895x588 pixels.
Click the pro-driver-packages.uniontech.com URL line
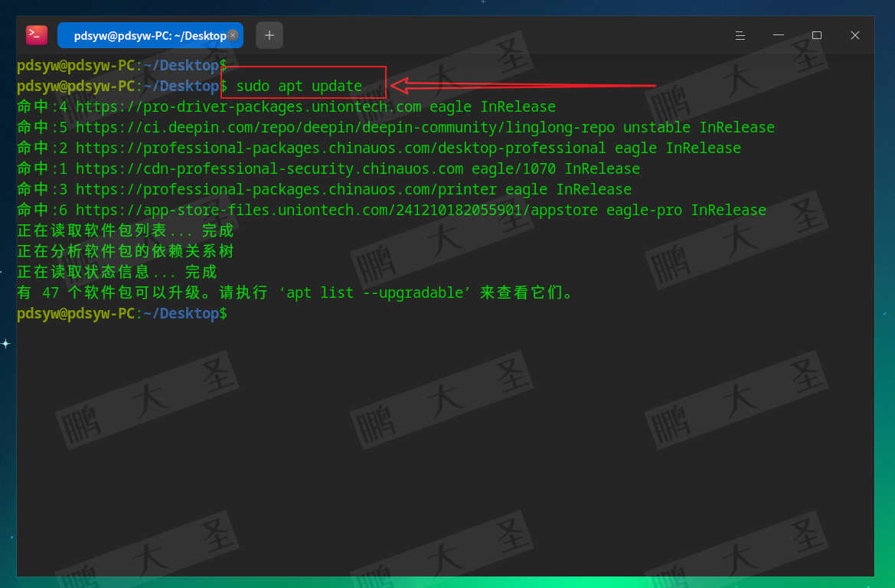click(286, 106)
